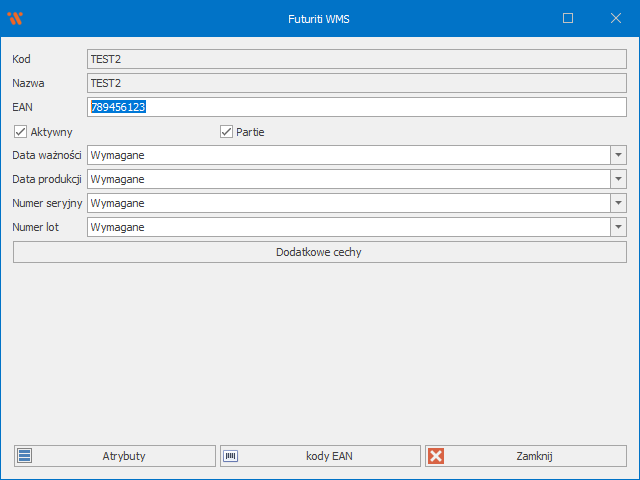
Task: Uncheck the Aktywny checkbox
Action: pyautogui.click(x=20, y=131)
